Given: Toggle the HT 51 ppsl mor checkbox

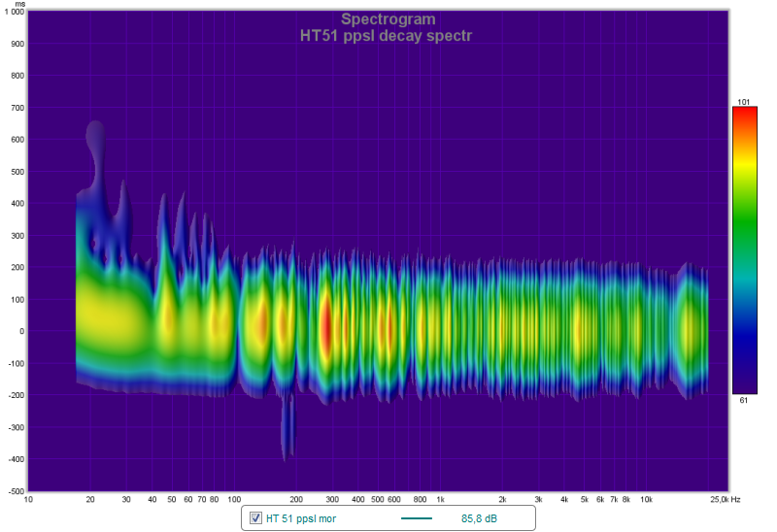Looking at the screenshot, I should (255, 518).
